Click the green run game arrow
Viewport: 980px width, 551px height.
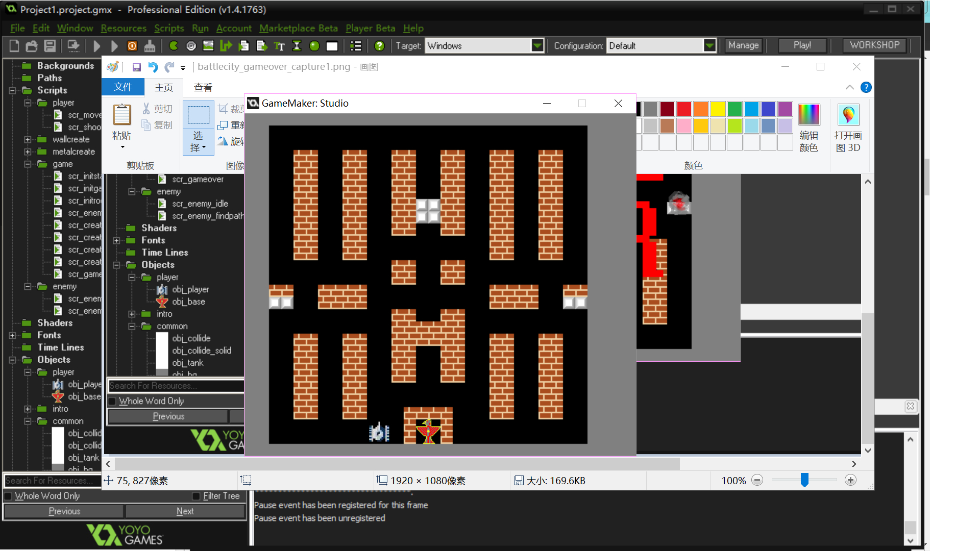(96, 46)
